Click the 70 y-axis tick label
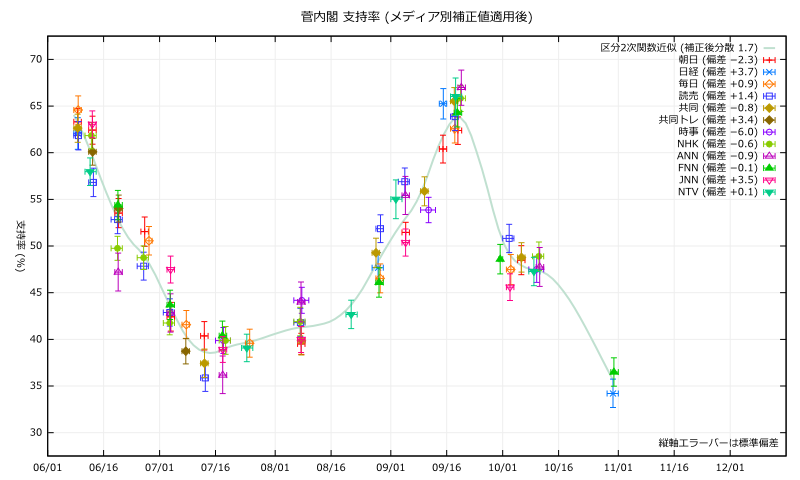The width and height of the screenshot is (800, 480). coord(35,60)
